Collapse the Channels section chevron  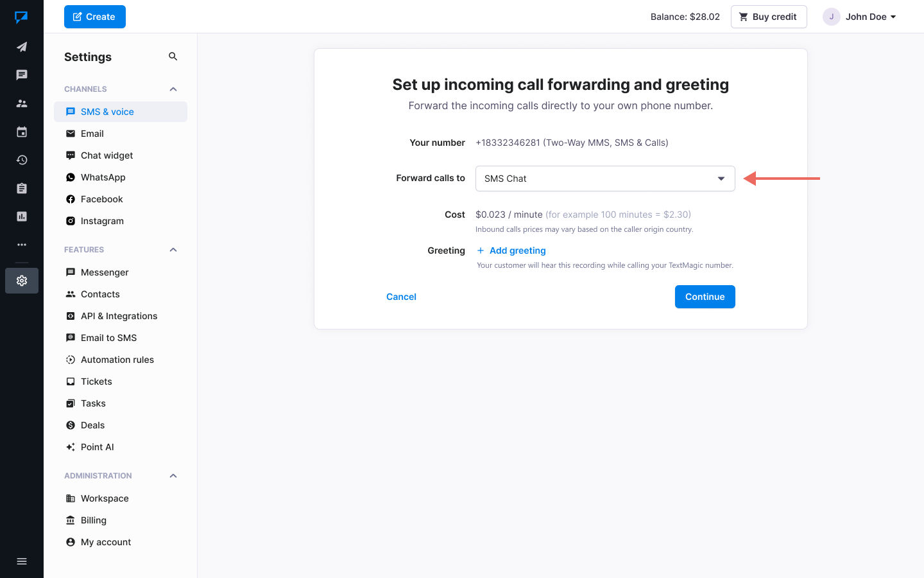click(173, 89)
